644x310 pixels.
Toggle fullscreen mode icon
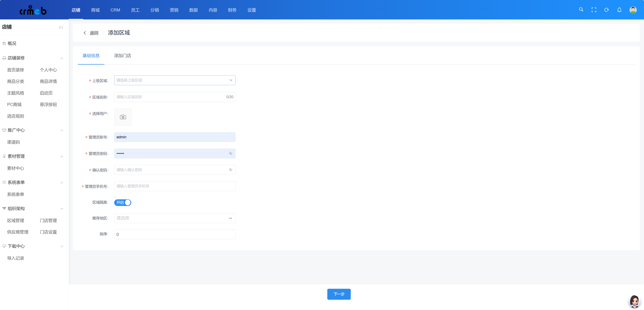click(594, 10)
